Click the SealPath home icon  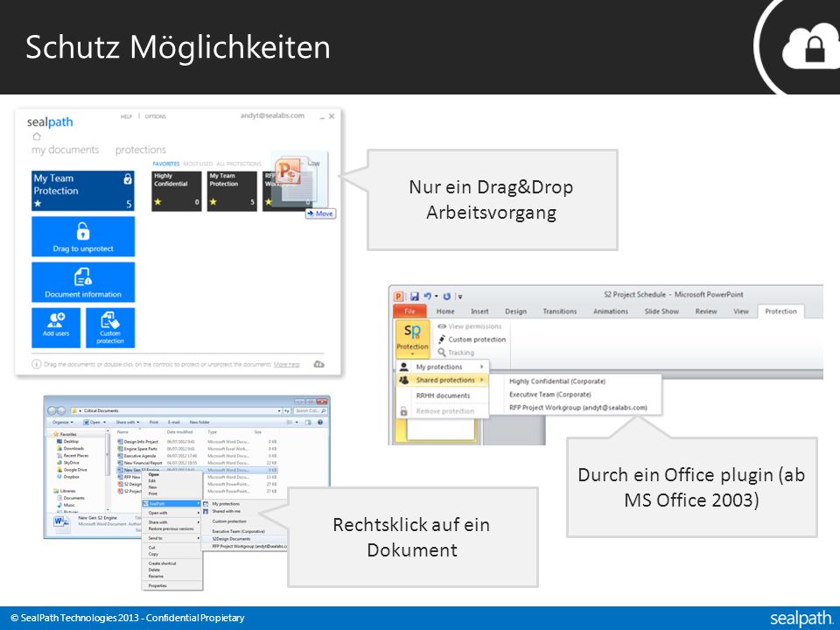[x=37, y=136]
